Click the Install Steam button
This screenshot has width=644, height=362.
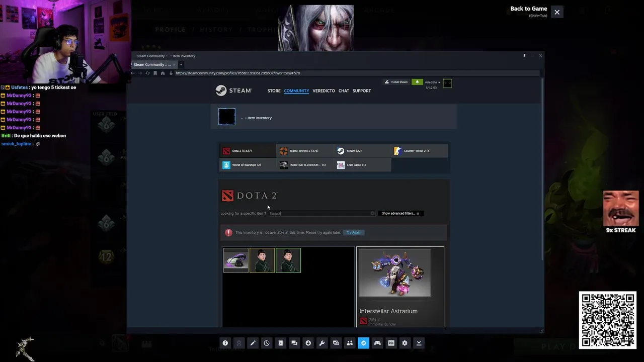(396, 82)
